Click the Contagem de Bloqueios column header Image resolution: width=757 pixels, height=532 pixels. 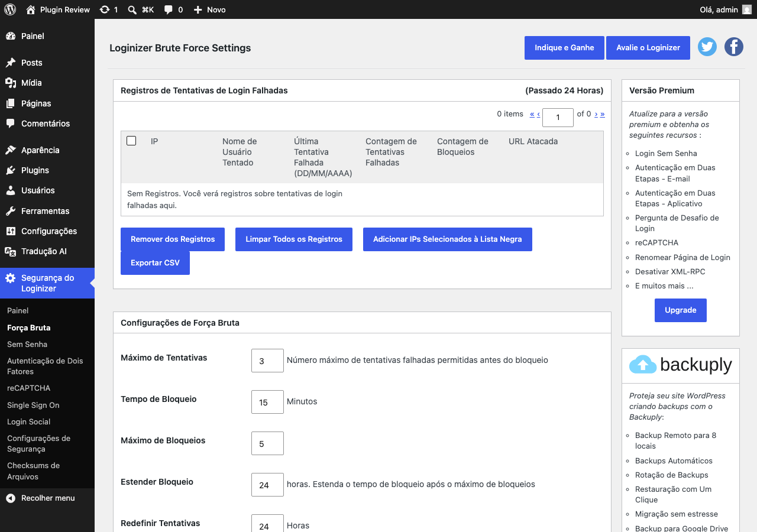[x=462, y=147]
